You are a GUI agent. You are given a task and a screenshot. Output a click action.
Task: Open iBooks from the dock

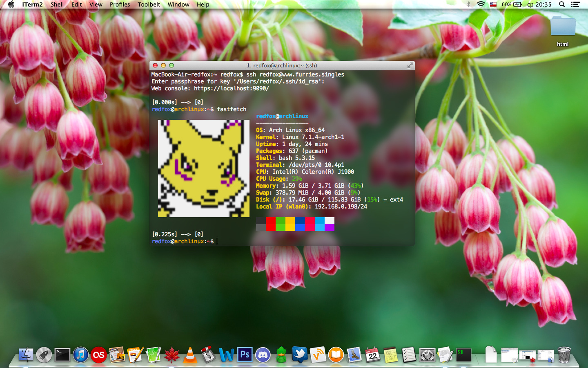click(x=336, y=355)
